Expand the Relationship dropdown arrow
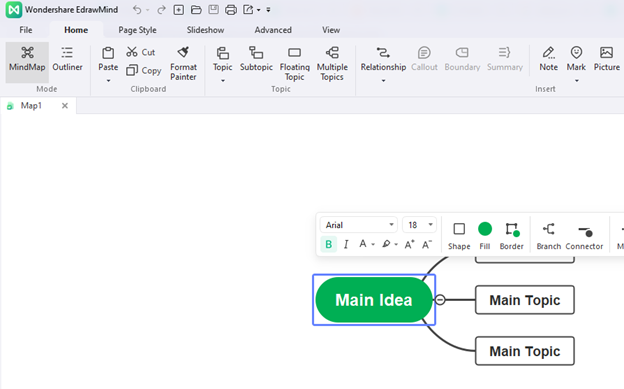This screenshot has height=389, width=624. (x=383, y=81)
